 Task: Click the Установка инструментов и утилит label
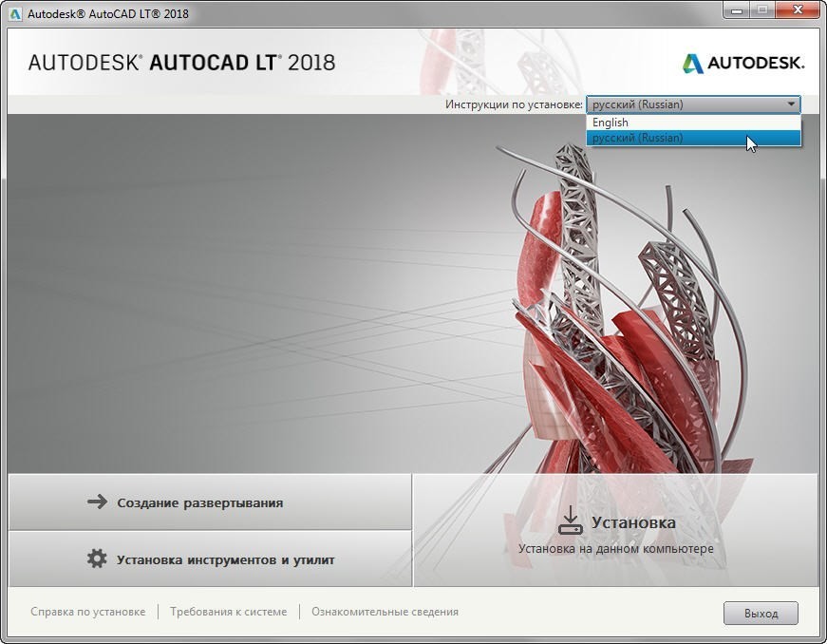[x=225, y=560]
